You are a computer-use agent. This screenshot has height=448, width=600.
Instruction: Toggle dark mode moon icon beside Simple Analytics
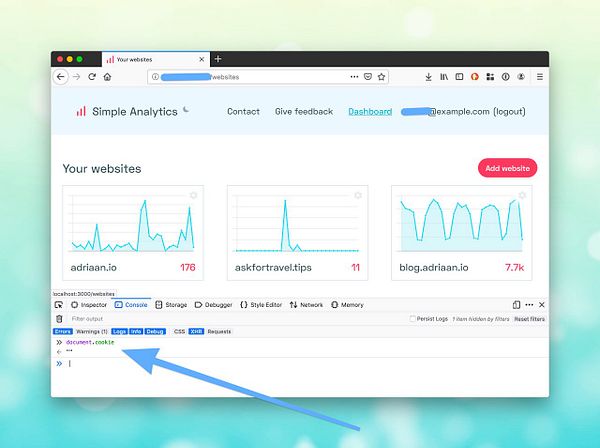click(x=186, y=109)
